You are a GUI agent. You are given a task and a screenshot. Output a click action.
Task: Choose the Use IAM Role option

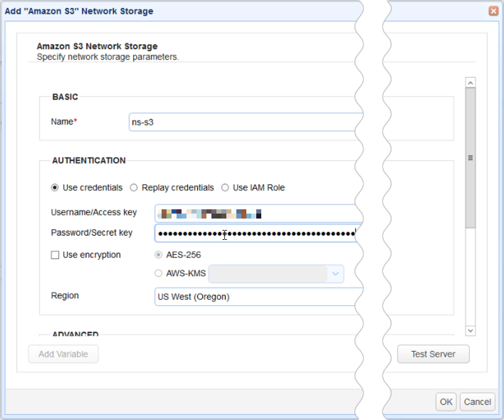[225, 188]
